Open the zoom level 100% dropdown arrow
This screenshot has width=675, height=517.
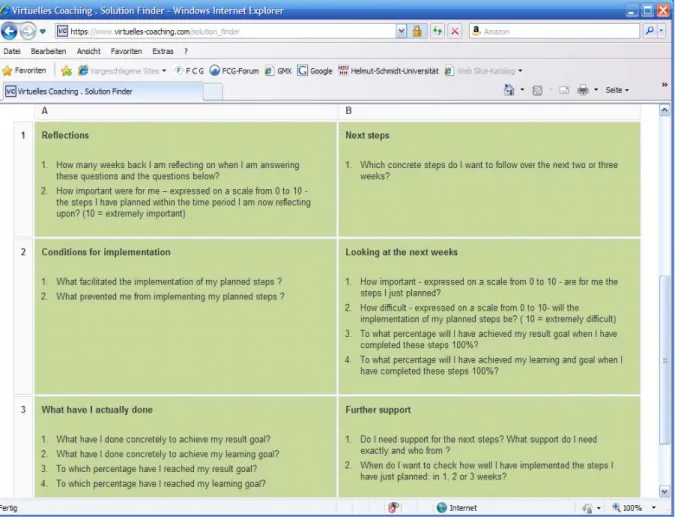click(654, 508)
